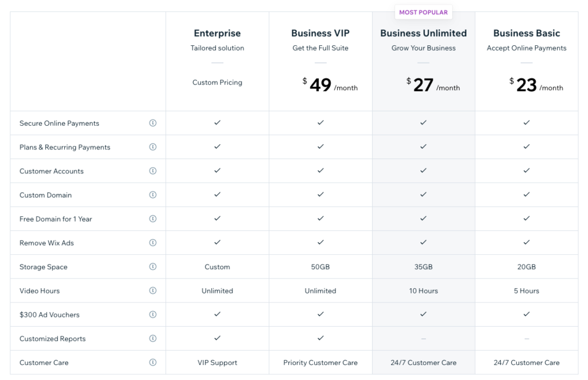The width and height of the screenshot is (588, 380).
Task: Click the Custom Pricing text under Enterprise
Action: pos(217,82)
